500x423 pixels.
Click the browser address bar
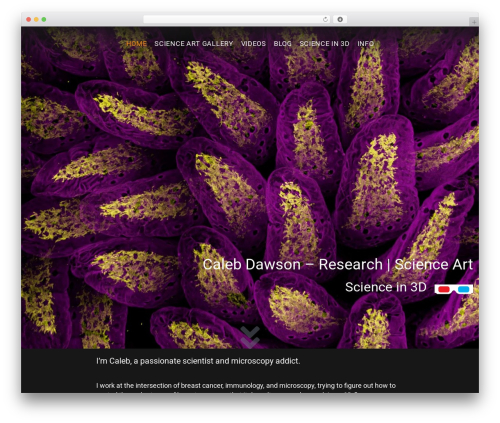tap(237, 19)
